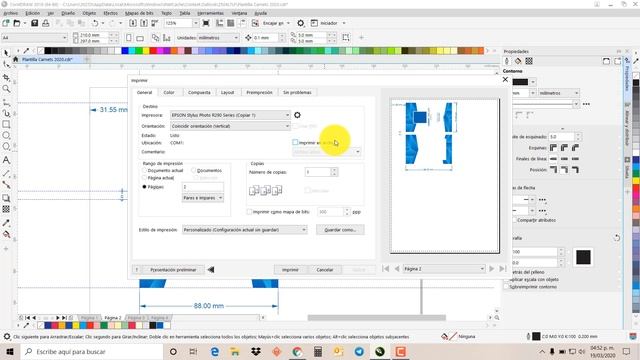Click the Full-screen preview icon
Viewport: 640px width, 360px height.
[206, 23]
